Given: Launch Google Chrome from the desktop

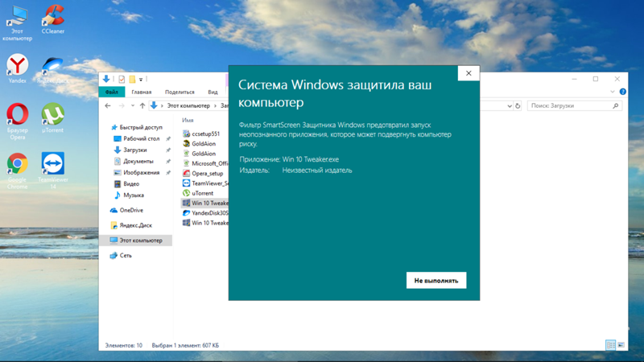Looking at the screenshot, I should (17, 171).
